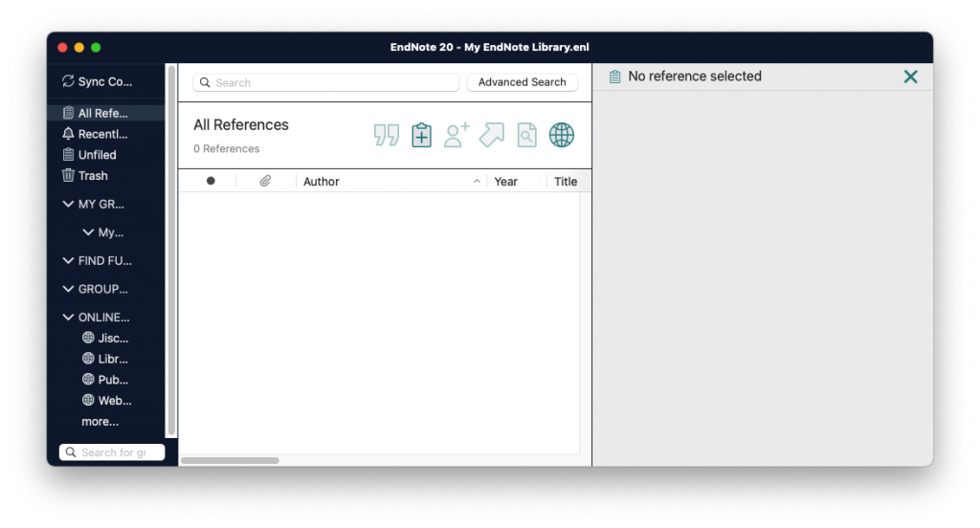Viewport: 980px width, 528px height.
Task: Click the Pub... globe icon
Action: pos(88,380)
